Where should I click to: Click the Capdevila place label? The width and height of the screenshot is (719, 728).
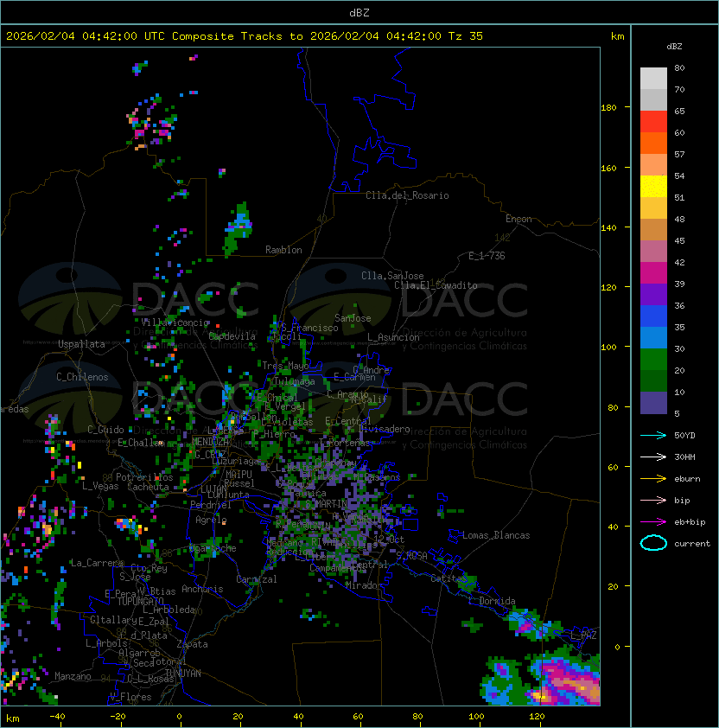pos(232,336)
